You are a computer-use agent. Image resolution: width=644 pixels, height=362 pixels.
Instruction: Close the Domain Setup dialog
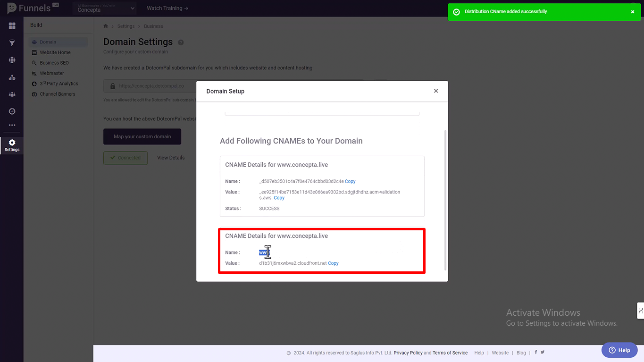coord(436,91)
